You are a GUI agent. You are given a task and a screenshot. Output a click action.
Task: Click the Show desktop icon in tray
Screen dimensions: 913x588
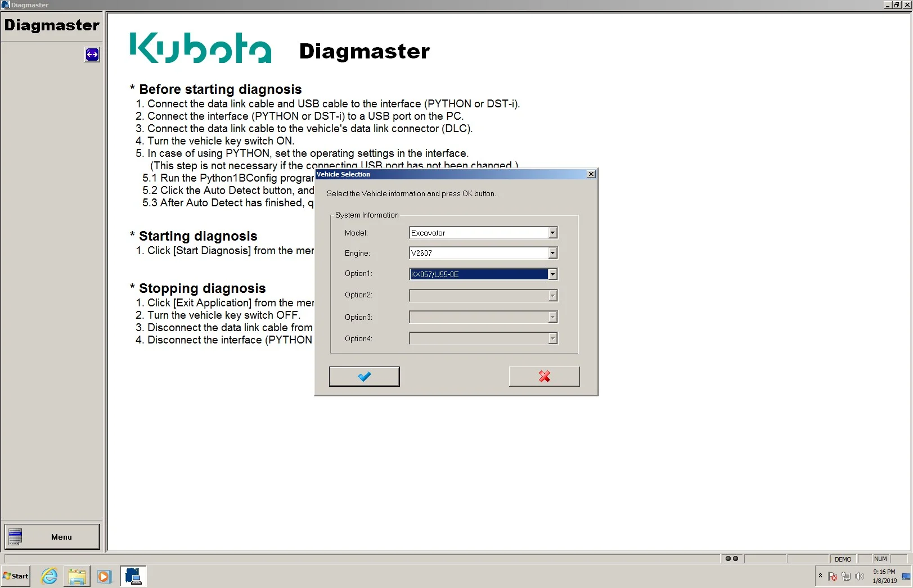(x=906, y=576)
